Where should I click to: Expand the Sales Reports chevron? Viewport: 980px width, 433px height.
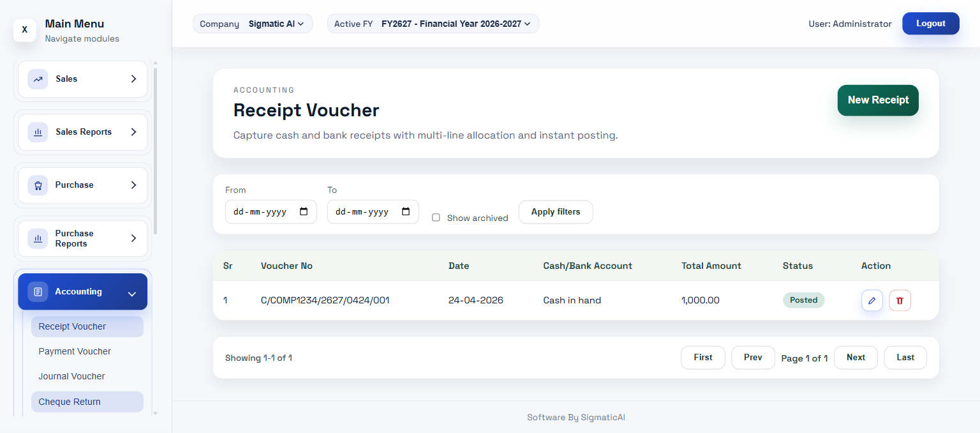pyautogui.click(x=133, y=132)
